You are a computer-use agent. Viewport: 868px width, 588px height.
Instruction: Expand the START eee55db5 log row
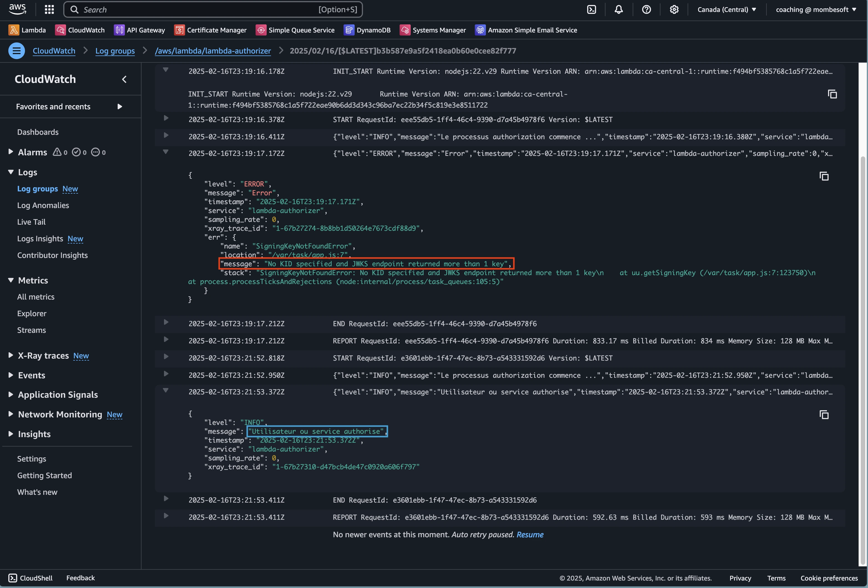[x=166, y=118]
